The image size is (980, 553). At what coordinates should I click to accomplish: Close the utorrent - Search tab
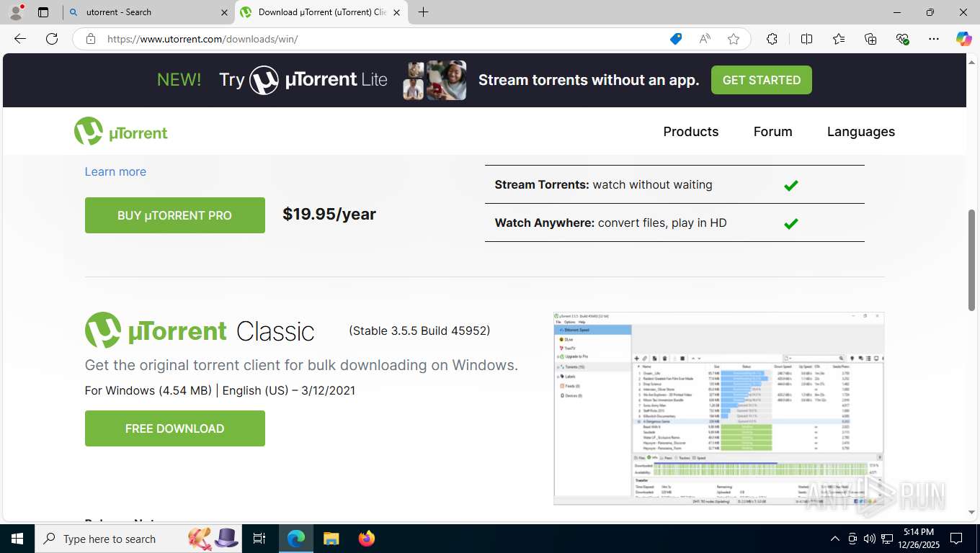224,12
